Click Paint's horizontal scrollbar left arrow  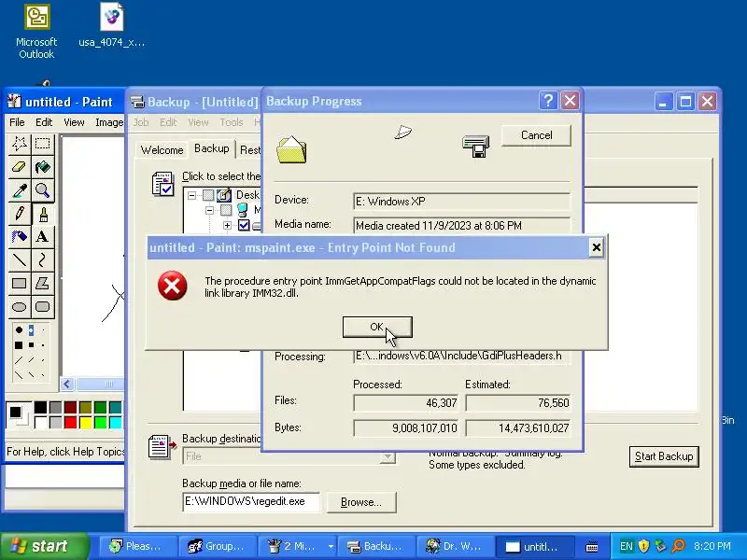point(67,384)
